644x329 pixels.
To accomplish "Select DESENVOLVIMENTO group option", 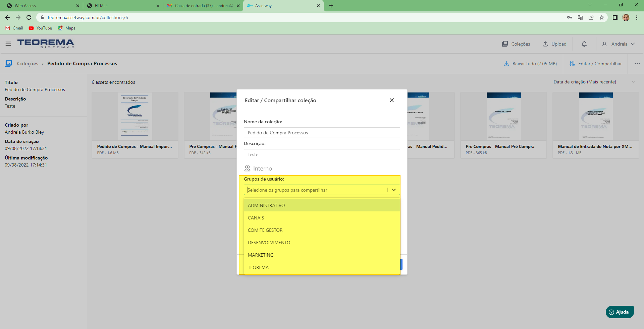I will pos(322,243).
